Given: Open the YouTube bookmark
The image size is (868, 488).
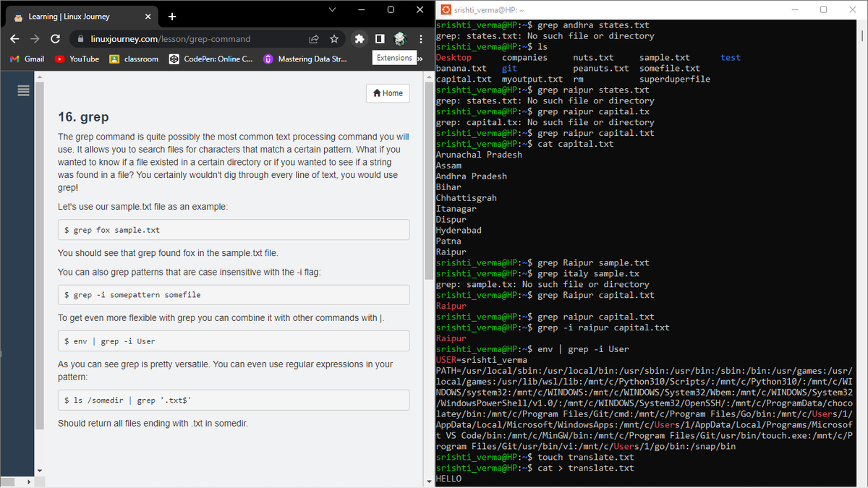Looking at the screenshot, I should [x=77, y=59].
